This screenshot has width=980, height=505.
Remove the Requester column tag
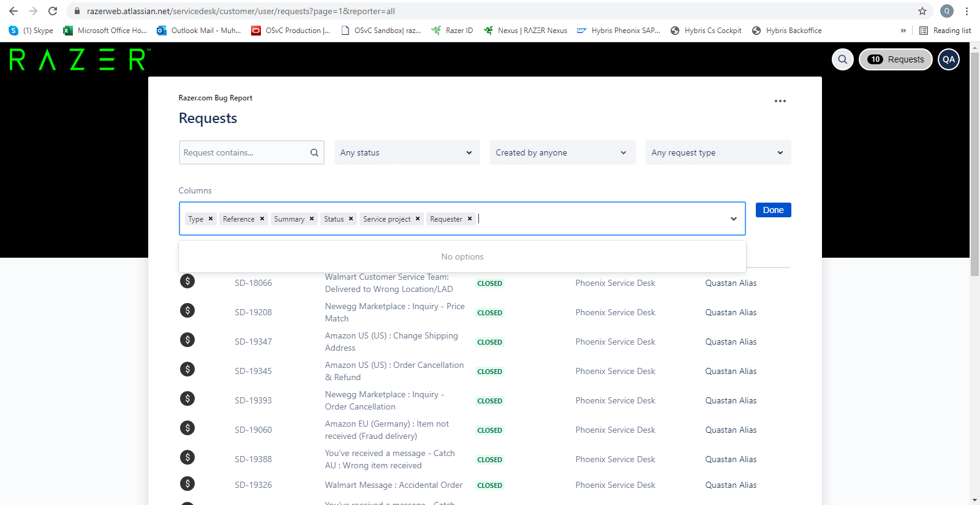tap(470, 219)
